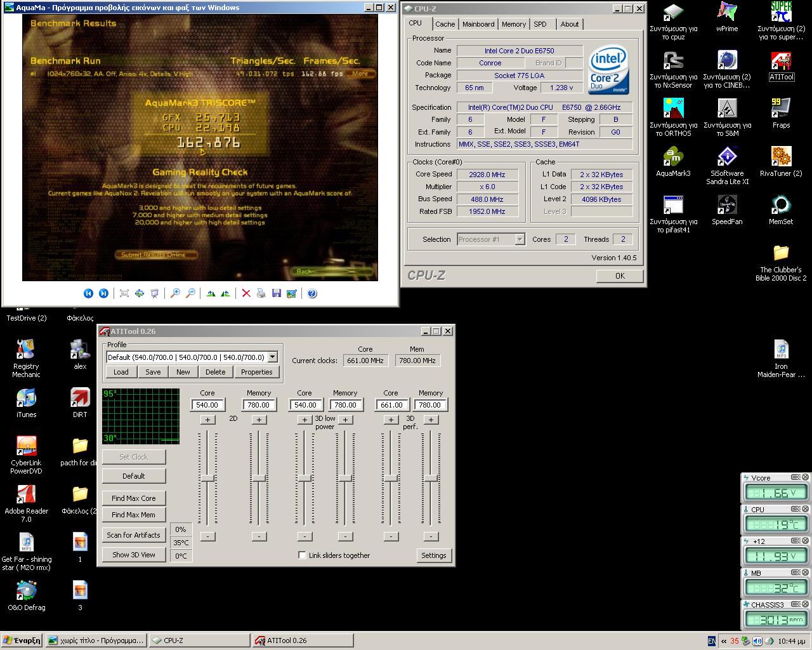Viewport: 812px width, 650px height.
Task: Select the iTunes desktop icon
Action: [26, 403]
